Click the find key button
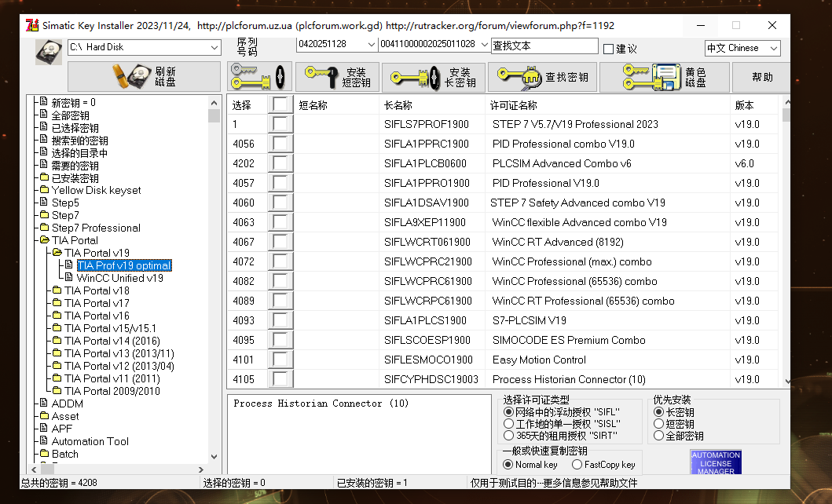Image resolution: width=832 pixels, height=504 pixels. coord(542,77)
